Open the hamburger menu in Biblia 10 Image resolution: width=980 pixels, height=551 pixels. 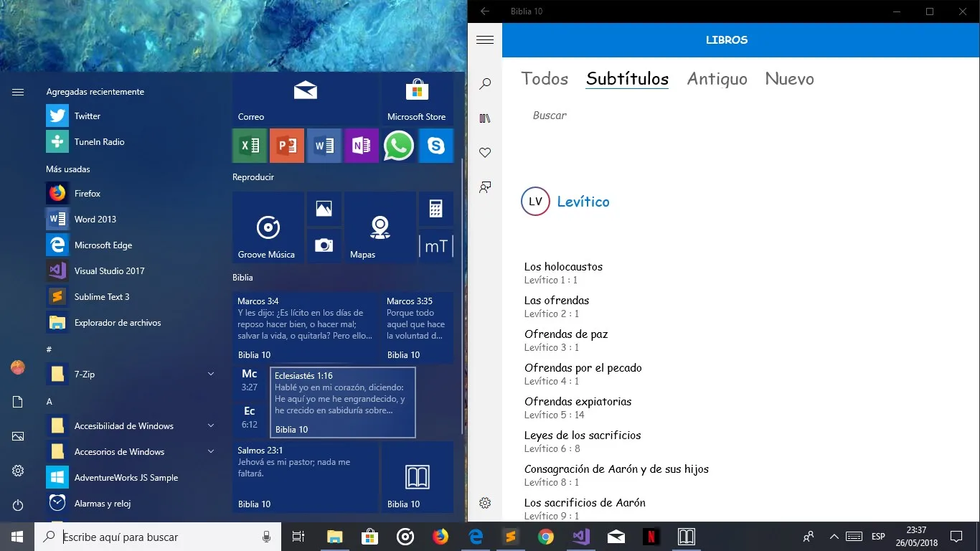tap(485, 40)
